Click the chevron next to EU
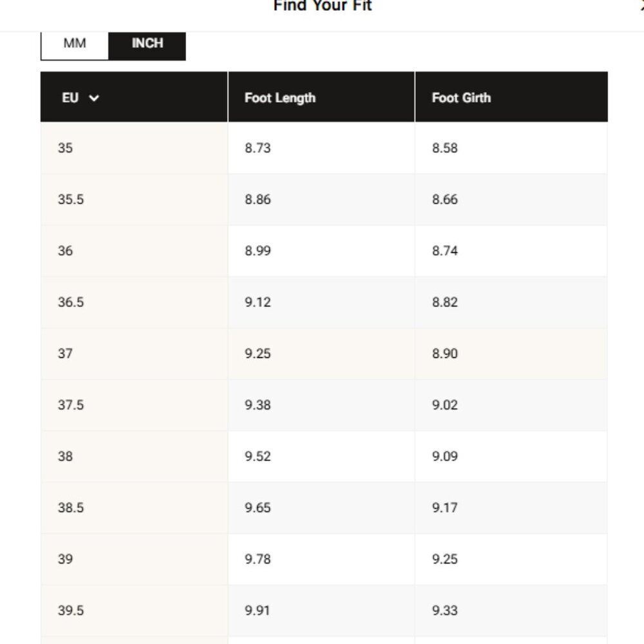Screen dimensions: 644x644 pos(94,98)
